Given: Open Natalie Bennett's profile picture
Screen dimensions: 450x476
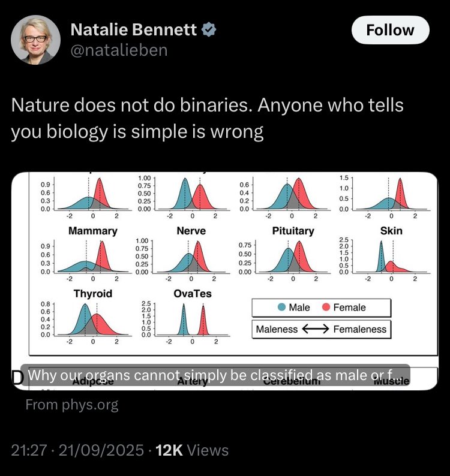Looking at the screenshot, I should [x=35, y=40].
